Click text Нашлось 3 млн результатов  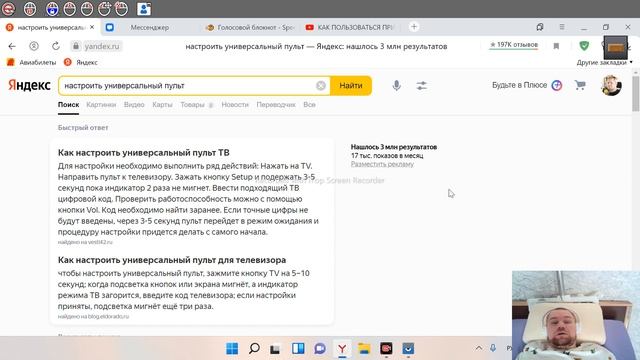pos(394,147)
